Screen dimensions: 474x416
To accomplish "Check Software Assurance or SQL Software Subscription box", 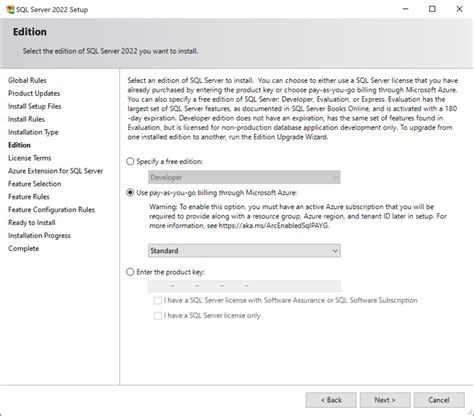I will tap(158, 300).
